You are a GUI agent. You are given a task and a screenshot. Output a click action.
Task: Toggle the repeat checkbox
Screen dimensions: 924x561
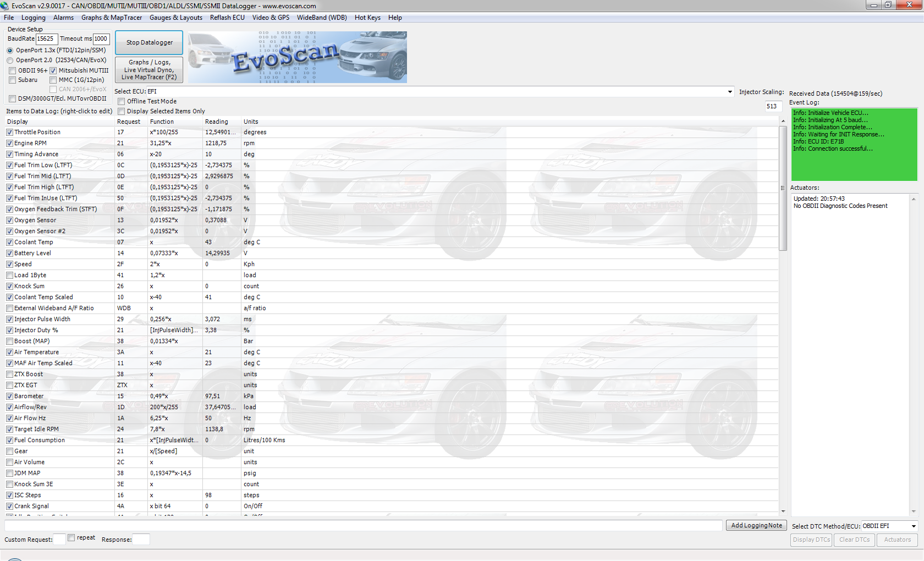71,538
